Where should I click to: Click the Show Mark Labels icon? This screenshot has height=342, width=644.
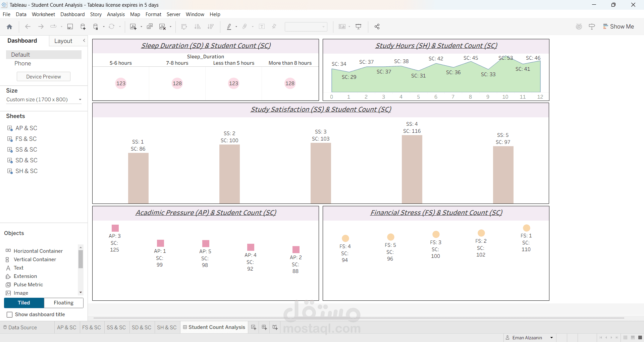point(262,26)
